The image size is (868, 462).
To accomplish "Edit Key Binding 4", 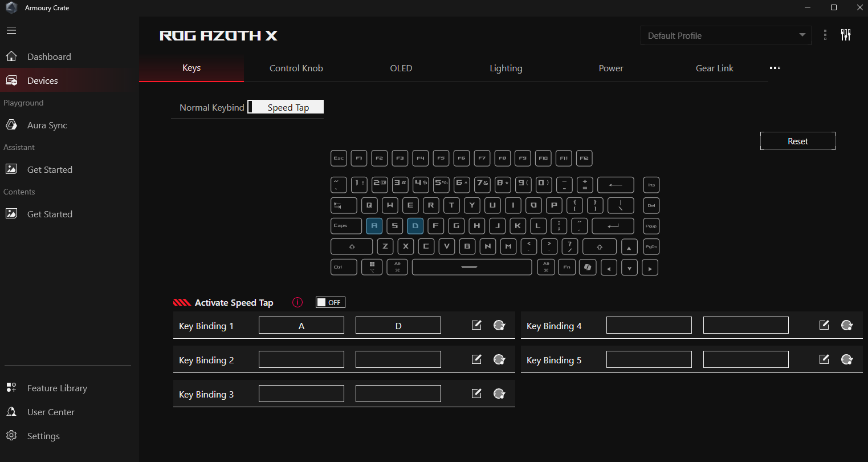I will (824, 325).
